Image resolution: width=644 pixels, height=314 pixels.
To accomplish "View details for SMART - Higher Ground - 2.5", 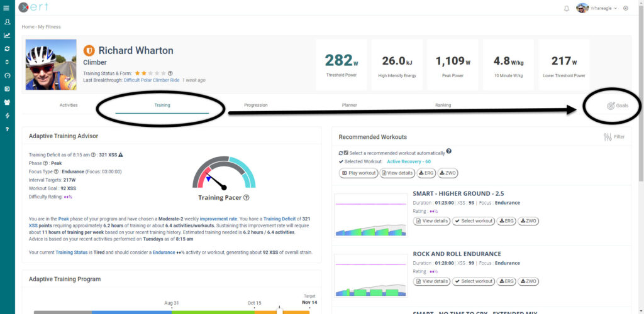I will tap(431, 221).
